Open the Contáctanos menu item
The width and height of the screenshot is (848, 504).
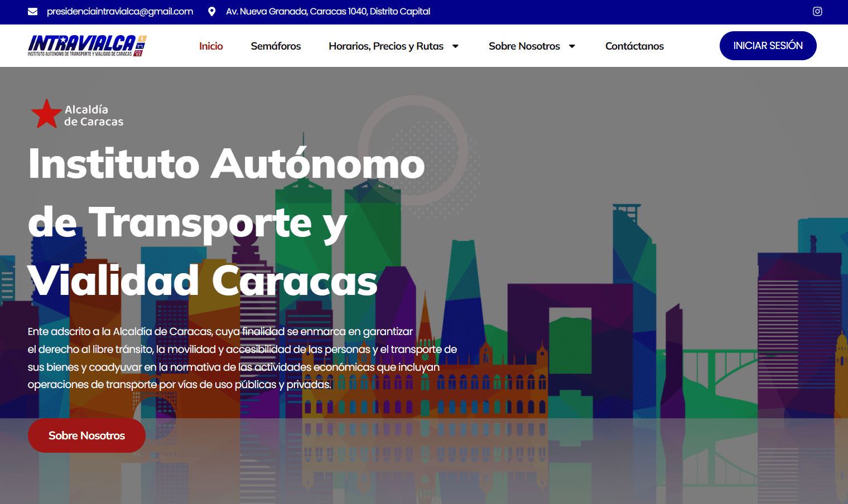click(x=634, y=46)
